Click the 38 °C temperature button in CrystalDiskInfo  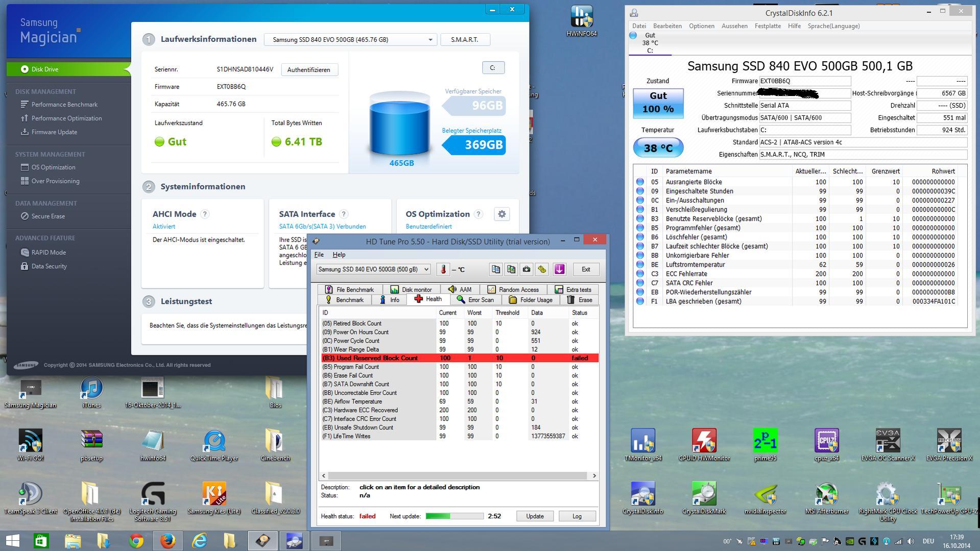(x=658, y=148)
